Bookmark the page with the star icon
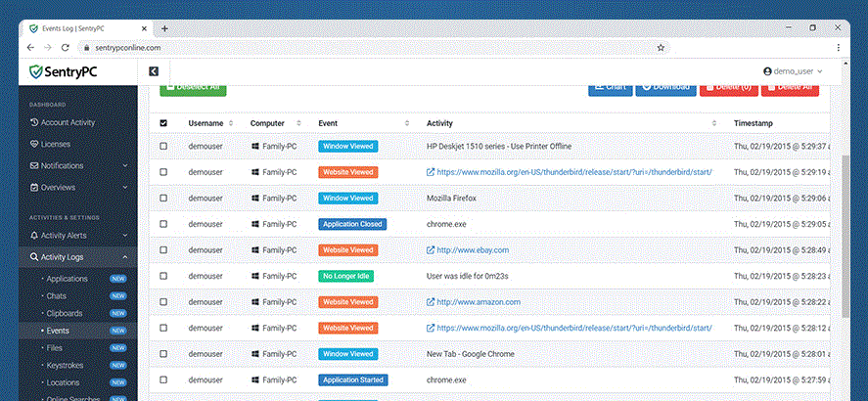This screenshot has height=401, width=868. [x=661, y=48]
